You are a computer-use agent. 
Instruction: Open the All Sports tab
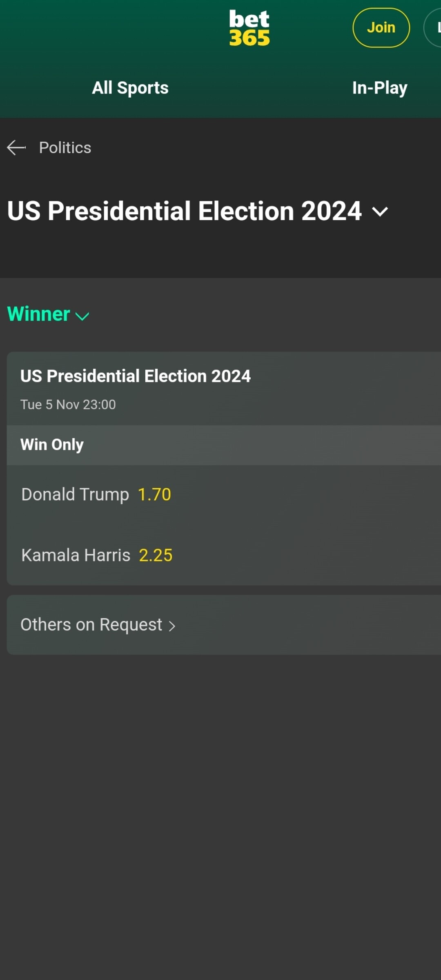(x=130, y=88)
